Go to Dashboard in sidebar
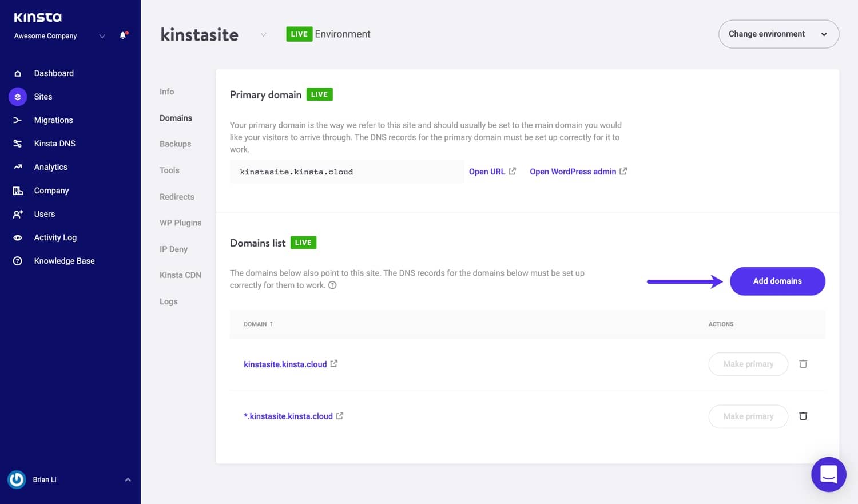The height and width of the screenshot is (504, 858). pyautogui.click(x=54, y=73)
